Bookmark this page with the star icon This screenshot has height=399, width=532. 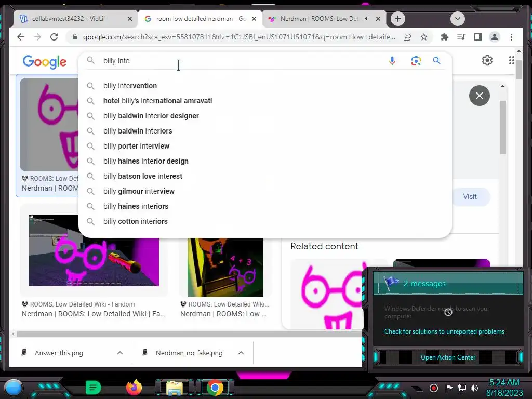click(424, 37)
